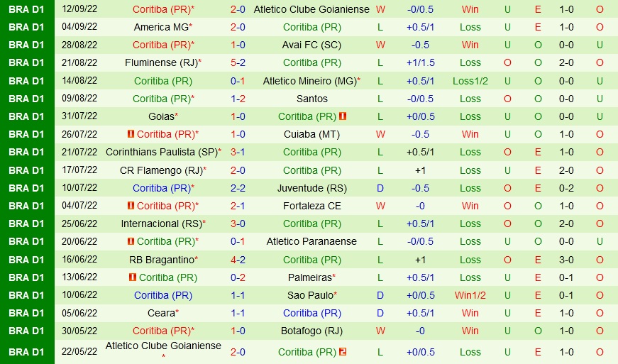Open the Fluminense (RJ) team page
The image size is (618, 364).
coord(160,62)
